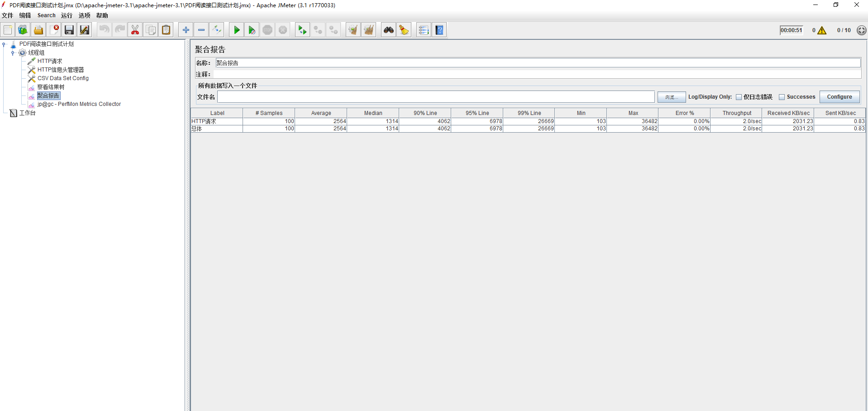Click the Configure button
This screenshot has width=868, height=411.
[839, 97]
